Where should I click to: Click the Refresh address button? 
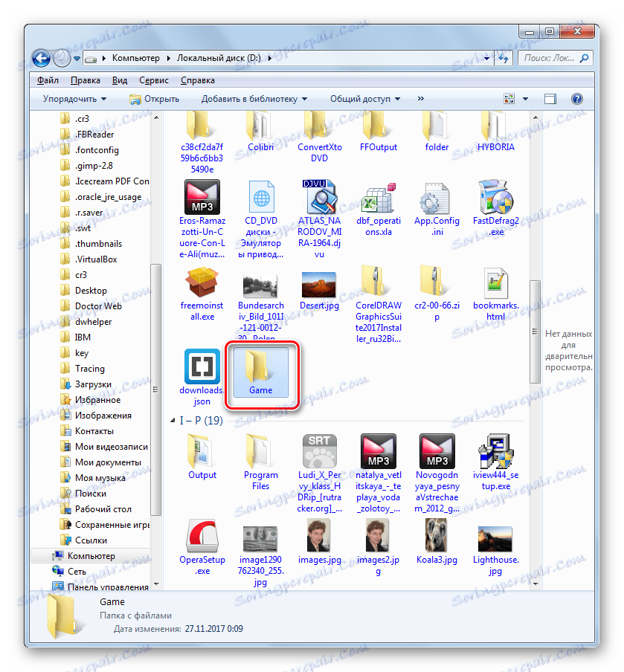504,58
